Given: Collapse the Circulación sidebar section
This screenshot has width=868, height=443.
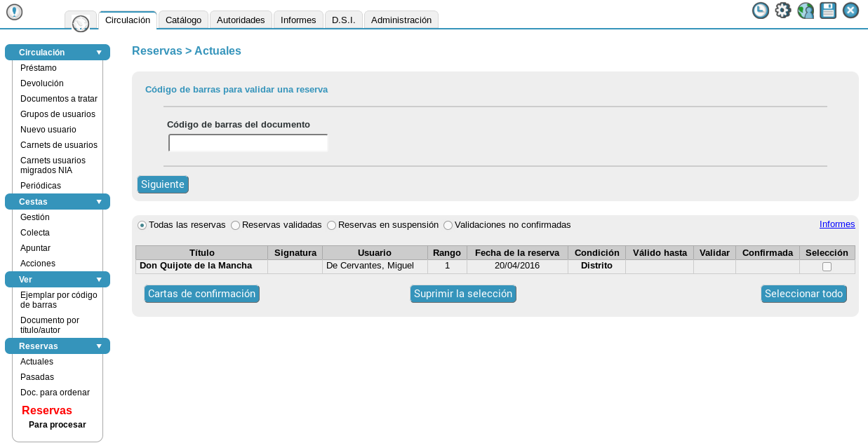Looking at the screenshot, I should coord(99,53).
